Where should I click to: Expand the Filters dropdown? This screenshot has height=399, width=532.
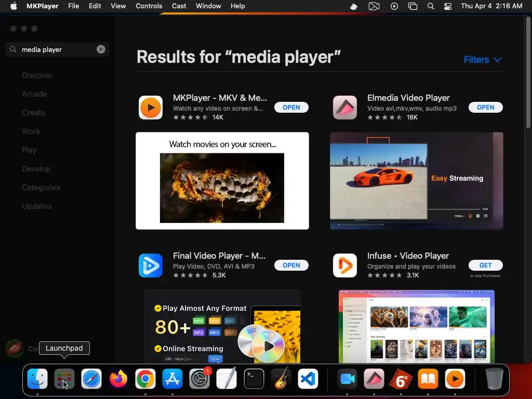[x=483, y=60]
